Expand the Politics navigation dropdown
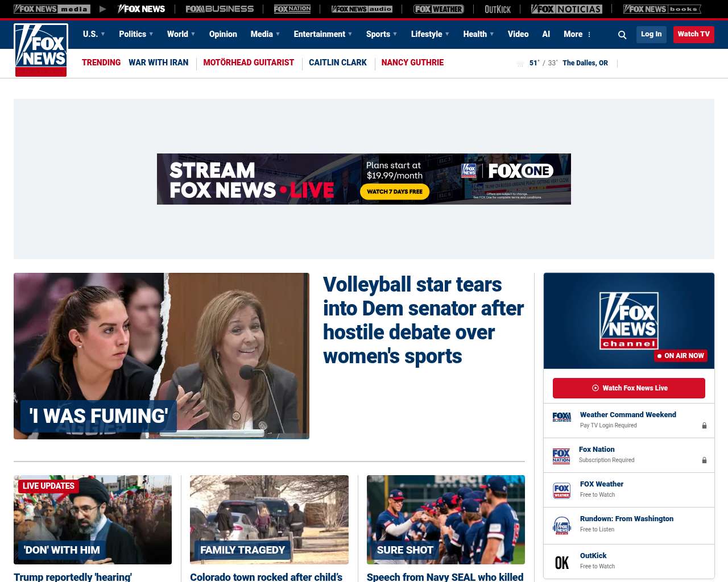Viewport: 728px width, 582px height. coord(136,34)
